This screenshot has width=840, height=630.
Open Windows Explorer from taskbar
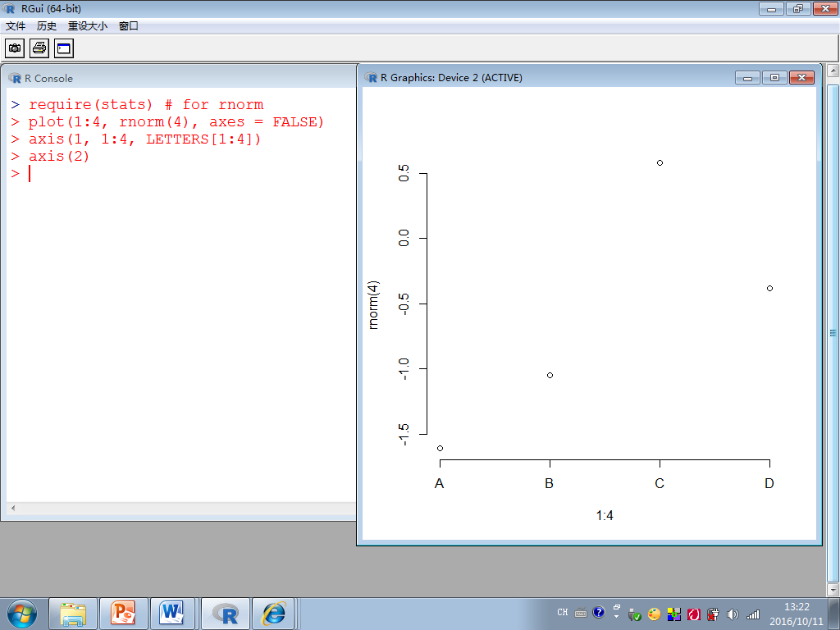[x=73, y=614]
